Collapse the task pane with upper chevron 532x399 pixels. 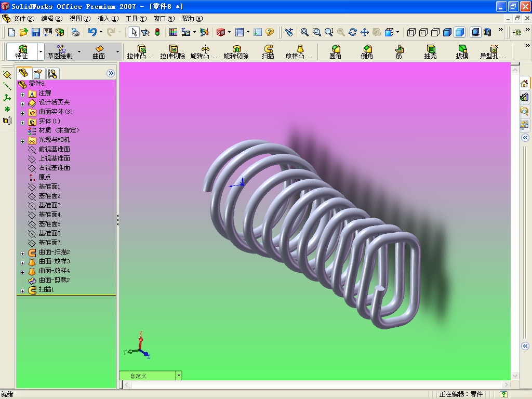coord(525,138)
